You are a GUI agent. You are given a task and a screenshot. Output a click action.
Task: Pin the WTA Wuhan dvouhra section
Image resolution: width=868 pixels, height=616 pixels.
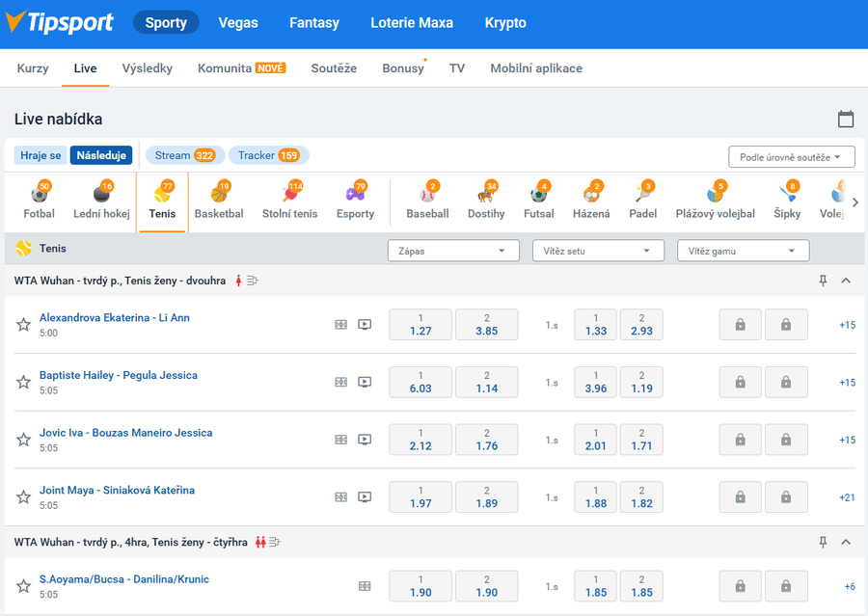(823, 281)
